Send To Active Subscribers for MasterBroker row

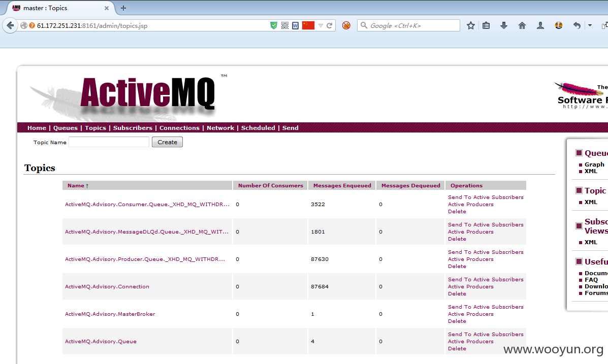486,307
